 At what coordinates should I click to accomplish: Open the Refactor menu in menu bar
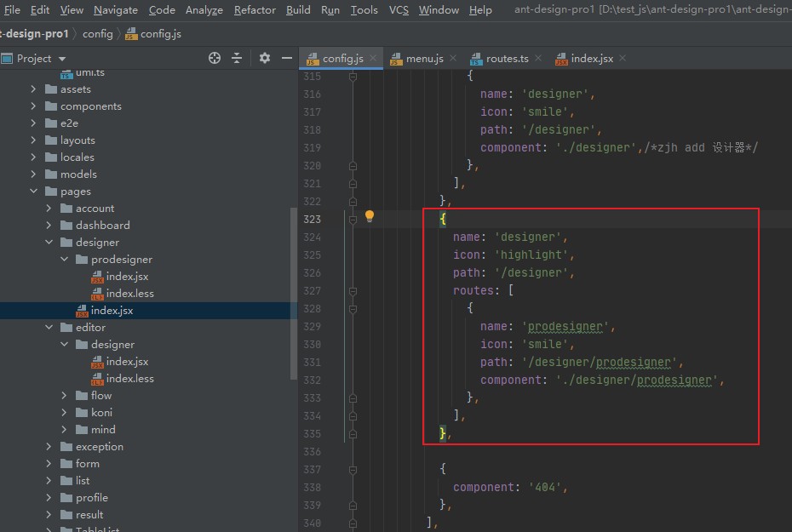[x=254, y=10]
